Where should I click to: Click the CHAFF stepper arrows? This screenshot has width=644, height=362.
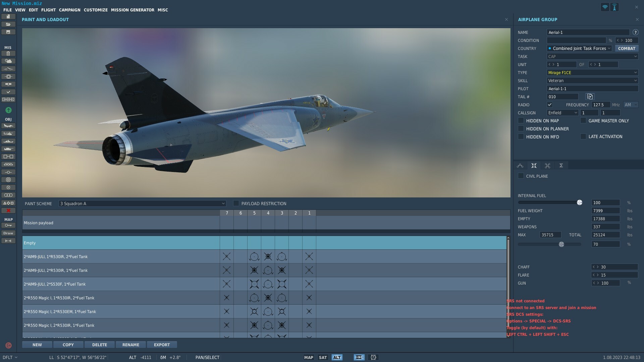(596, 267)
